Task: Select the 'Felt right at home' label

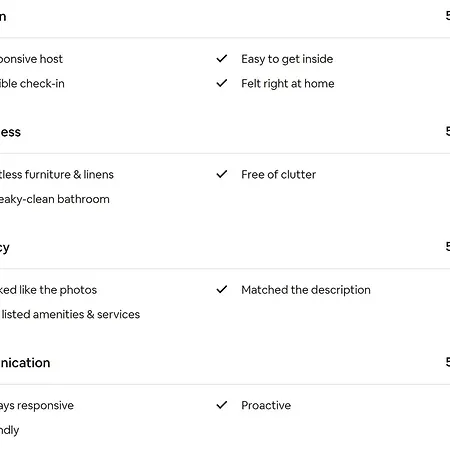Action: (x=288, y=83)
